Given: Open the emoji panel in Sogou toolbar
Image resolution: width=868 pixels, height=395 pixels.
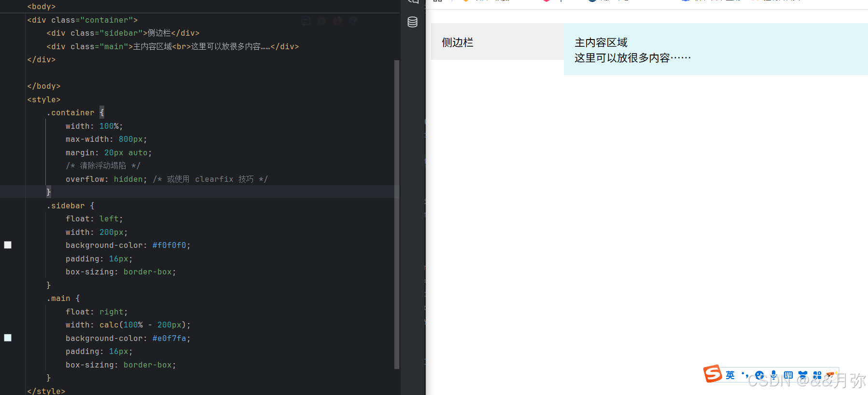Looking at the screenshot, I should pyautogui.click(x=759, y=375).
